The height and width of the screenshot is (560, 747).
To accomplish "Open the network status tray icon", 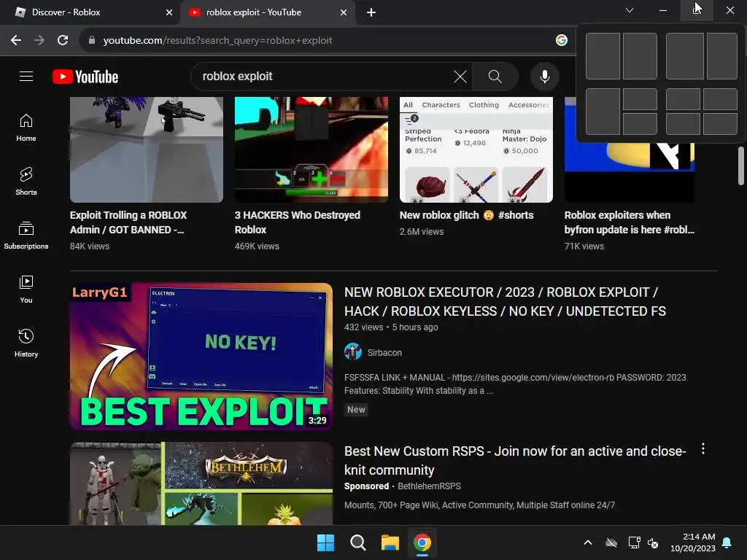I will [x=634, y=542].
